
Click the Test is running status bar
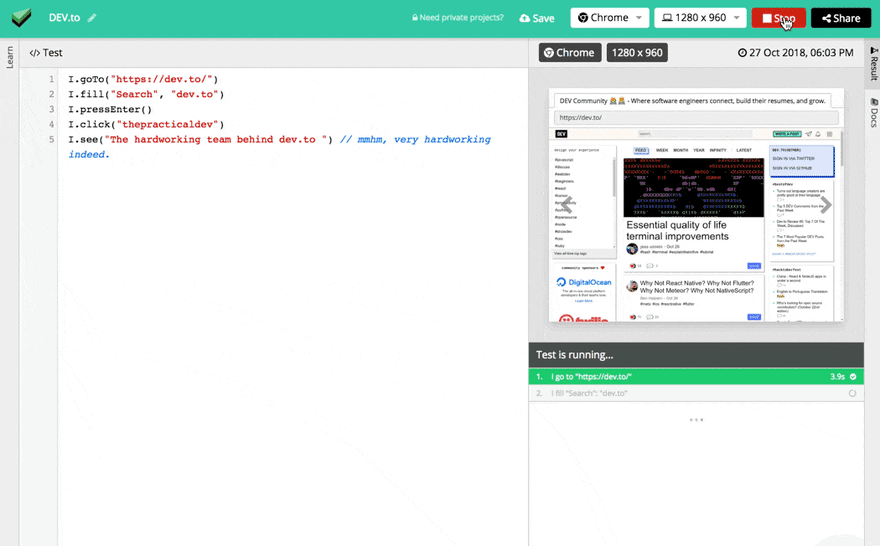click(x=696, y=355)
